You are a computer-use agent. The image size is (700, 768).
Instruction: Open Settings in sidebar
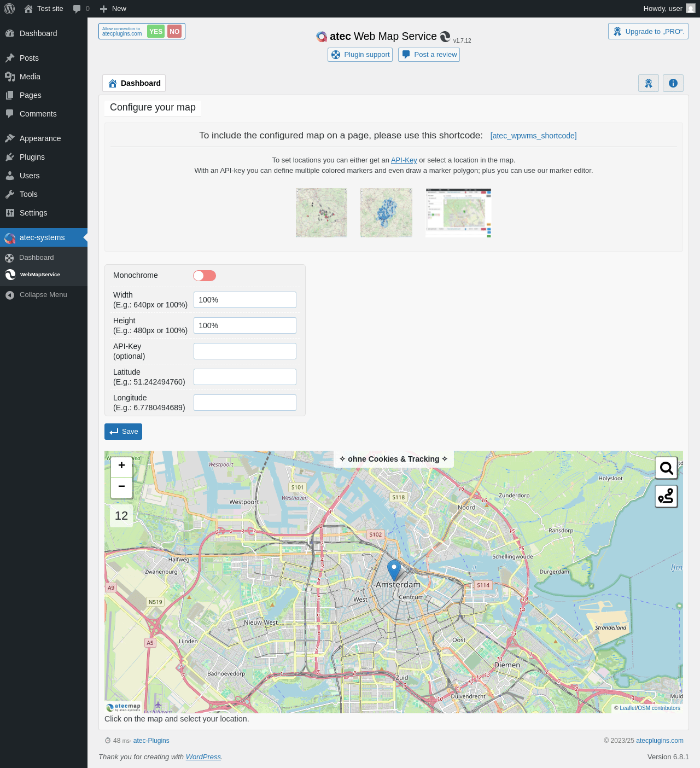pos(44,213)
